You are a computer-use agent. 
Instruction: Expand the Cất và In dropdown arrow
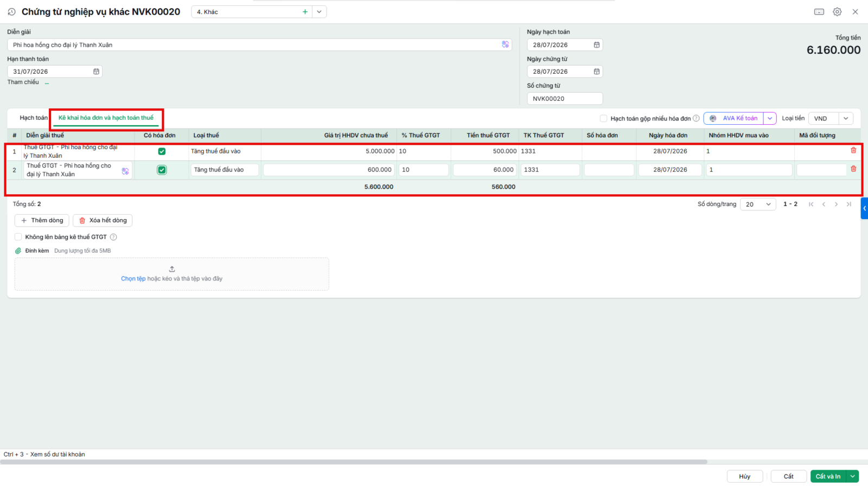click(x=852, y=476)
